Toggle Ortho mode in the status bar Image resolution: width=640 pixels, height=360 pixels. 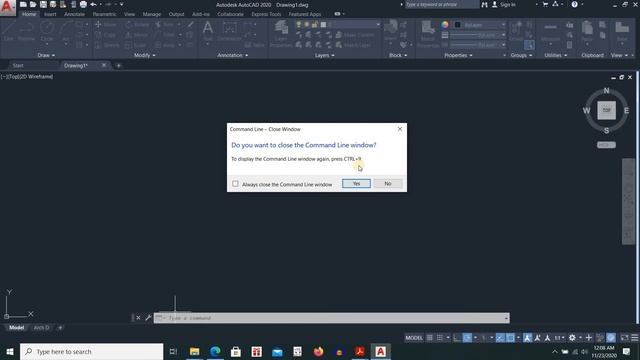(x=457, y=338)
